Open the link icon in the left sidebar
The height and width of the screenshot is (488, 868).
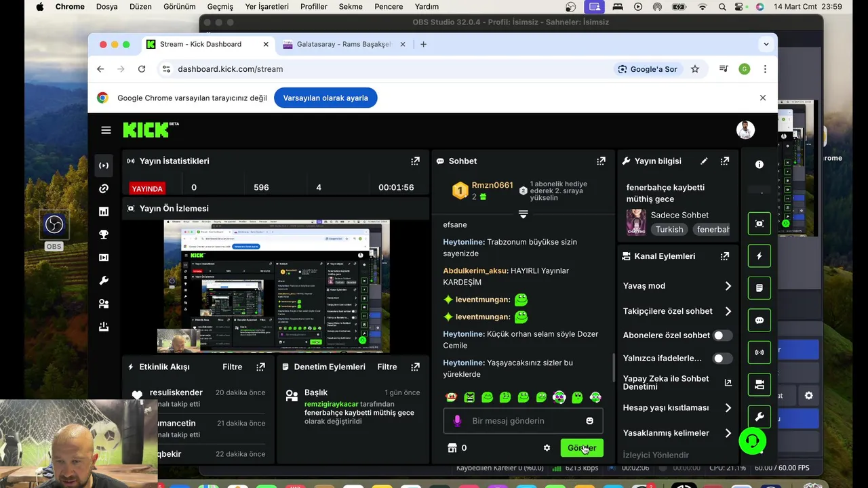104,188
